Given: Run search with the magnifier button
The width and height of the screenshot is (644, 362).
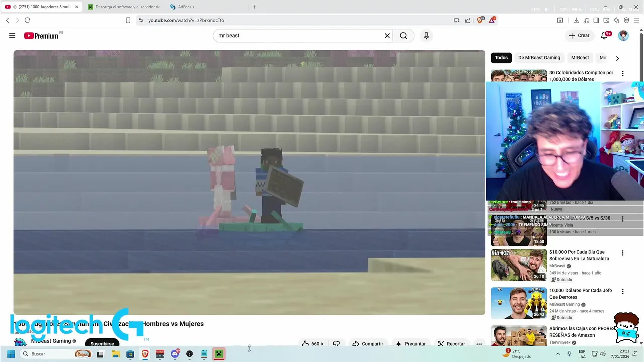Looking at the screenshot, I should coord(404,36).
